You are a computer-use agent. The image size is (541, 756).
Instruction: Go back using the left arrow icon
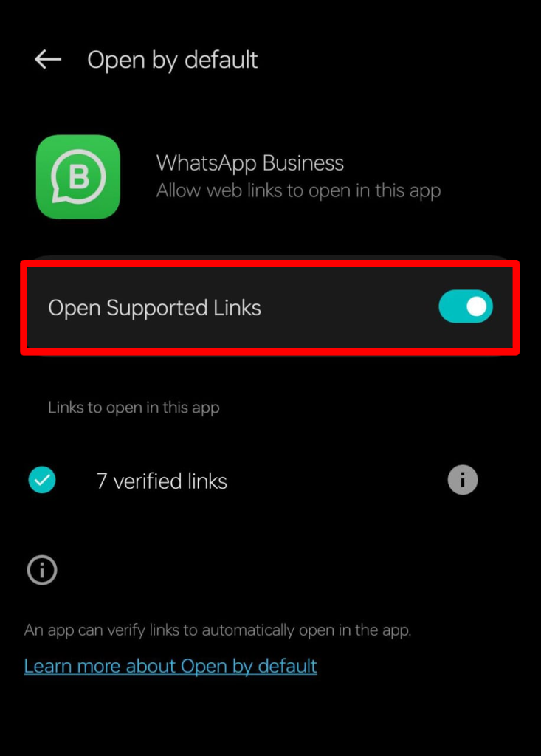pos(48,60)
